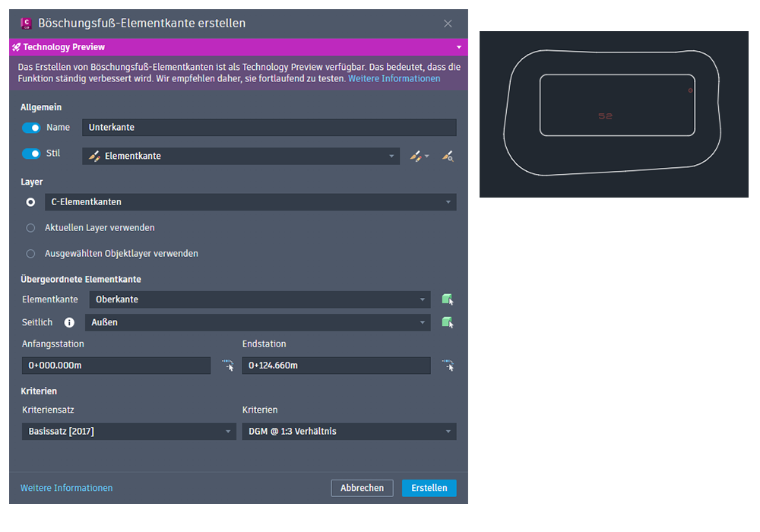The height and width of the screenshot is (532, 760).
Task: Click the Übergeordnete Elementkante heading
Action: click(81, 279)
